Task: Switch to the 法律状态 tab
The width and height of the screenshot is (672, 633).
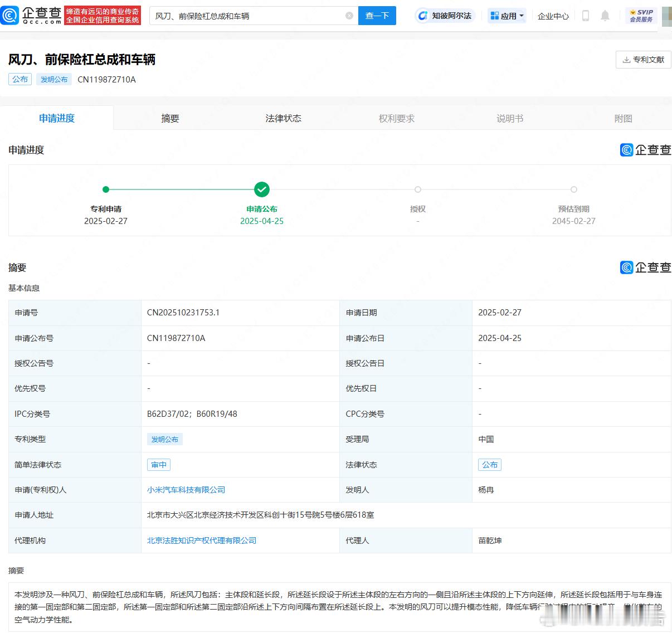Action: (283, 118)
